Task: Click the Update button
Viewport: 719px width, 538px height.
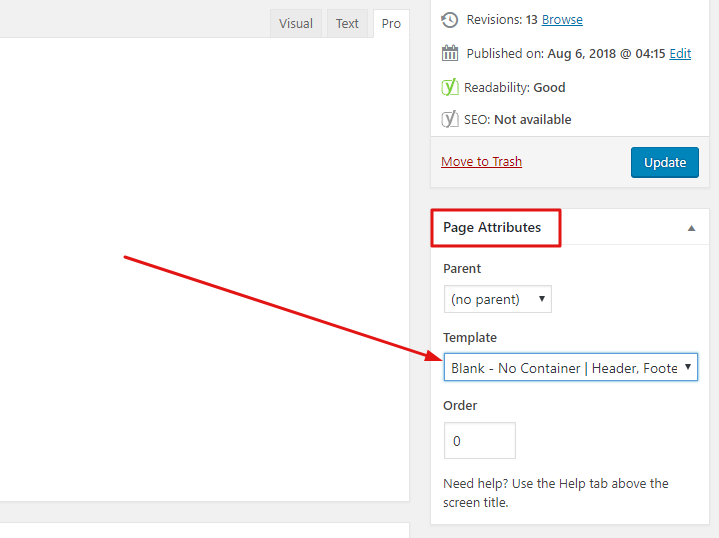Action: point(664,162)
